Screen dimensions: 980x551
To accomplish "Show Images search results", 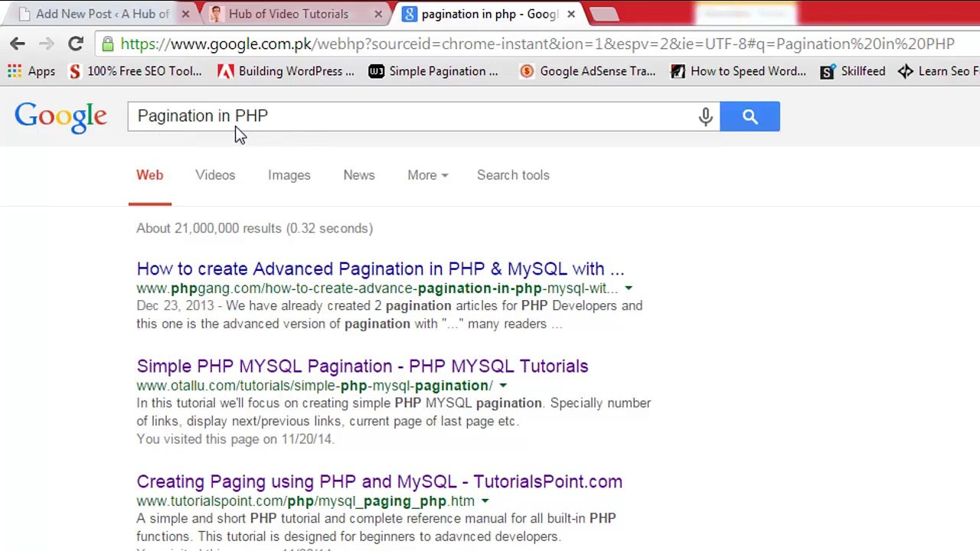I will [289, 175].
